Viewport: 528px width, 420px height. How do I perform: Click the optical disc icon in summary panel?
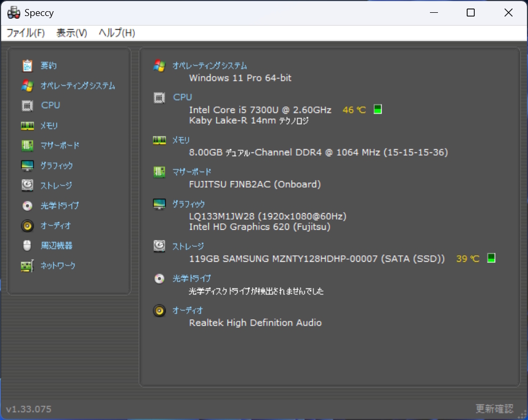click(159, 279)
